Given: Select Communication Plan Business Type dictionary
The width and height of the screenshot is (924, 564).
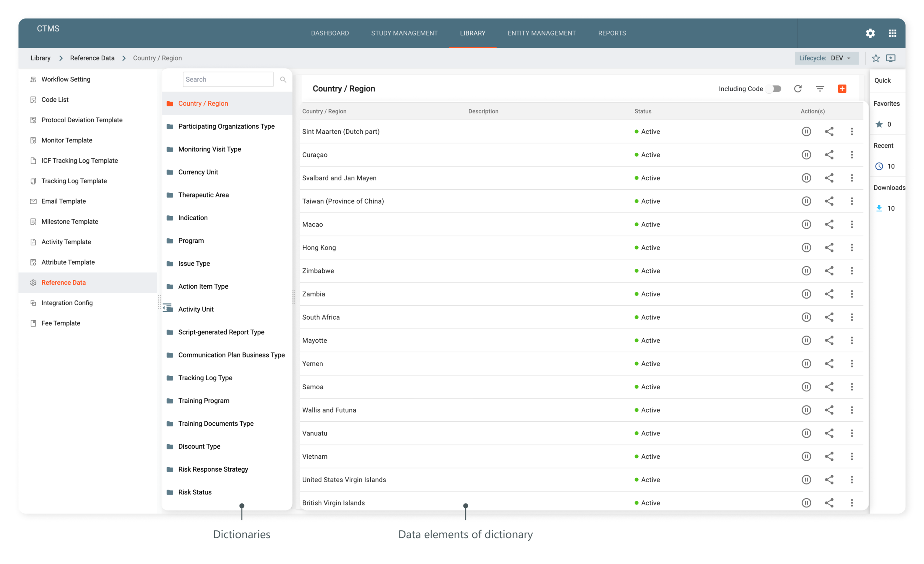Looking at the screenshot, I should pyautogui.click(x=231, y=355).
